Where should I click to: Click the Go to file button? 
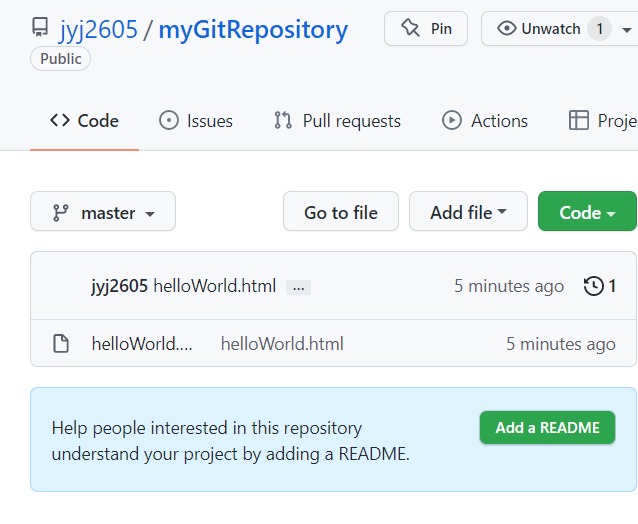tap(341, 212)
